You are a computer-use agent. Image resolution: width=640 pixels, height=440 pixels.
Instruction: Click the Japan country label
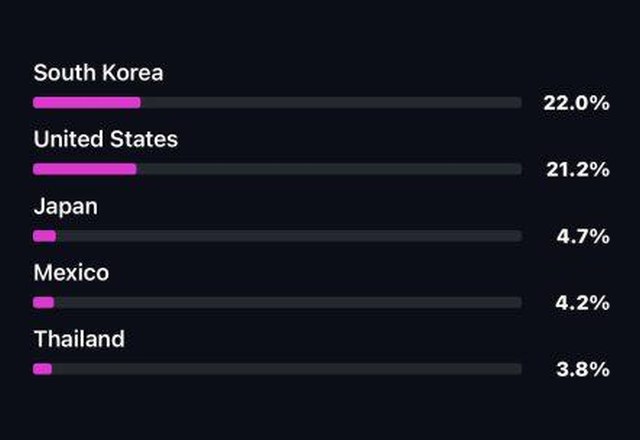tap(66, 207)
